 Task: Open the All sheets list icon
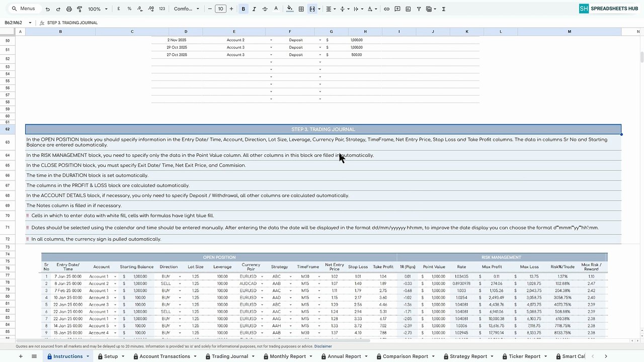34,356
